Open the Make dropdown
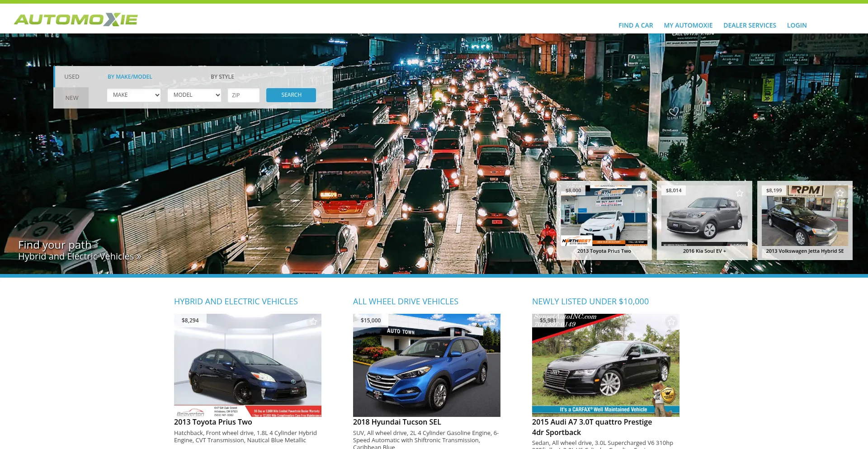 pyautogui.click(x=134, y=95)
